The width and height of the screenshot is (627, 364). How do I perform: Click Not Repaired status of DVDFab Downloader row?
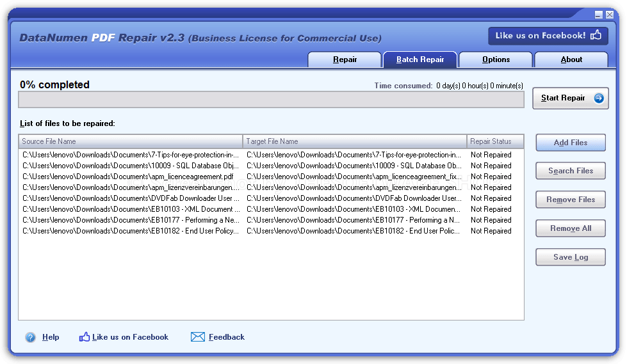[x=491, y=198]
